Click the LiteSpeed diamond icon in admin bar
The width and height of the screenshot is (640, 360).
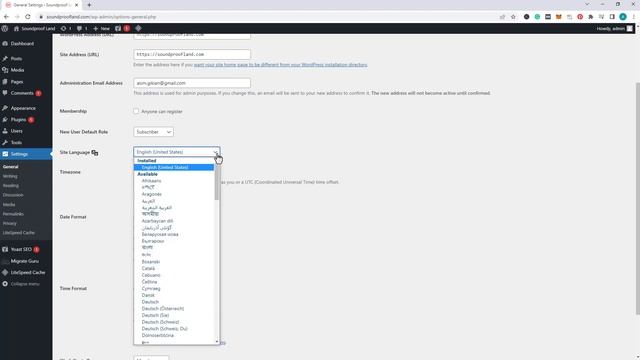(138, 28)
